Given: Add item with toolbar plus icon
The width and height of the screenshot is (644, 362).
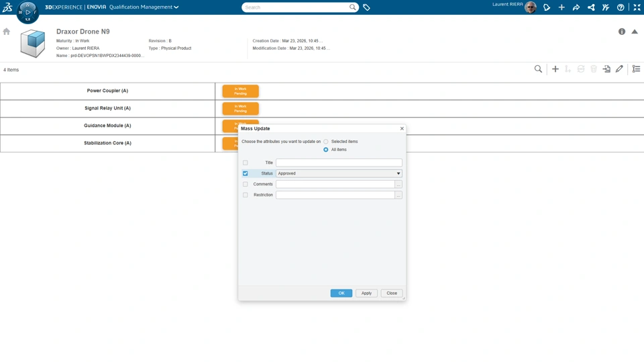Looking at the screenshot, I should [x=555, y=69].
